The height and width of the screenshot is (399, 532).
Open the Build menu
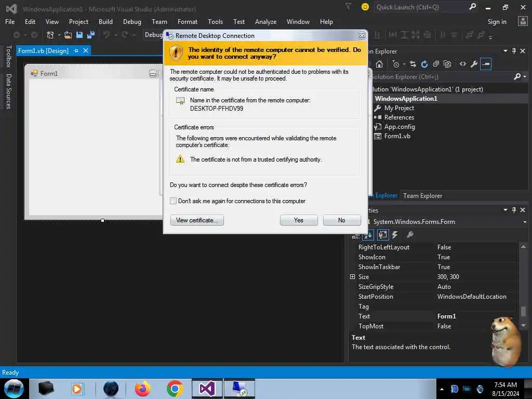point(105,22)
